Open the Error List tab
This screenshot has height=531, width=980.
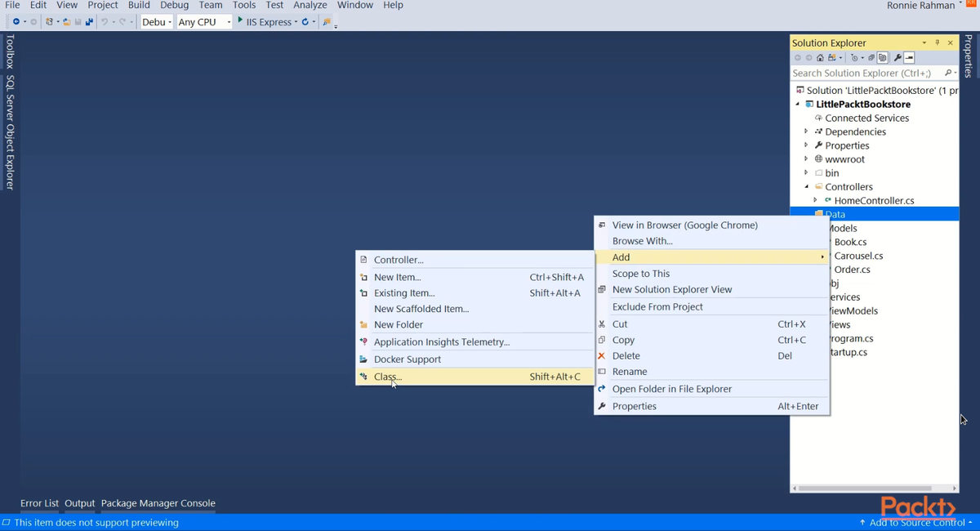[39, 503]
